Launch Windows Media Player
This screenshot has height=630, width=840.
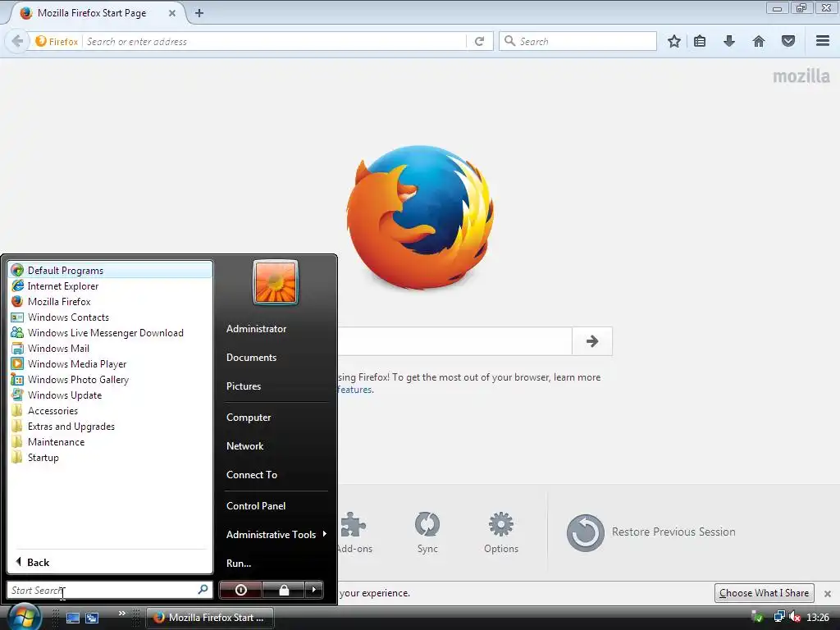pyautogui.click(x=111, y=363)
